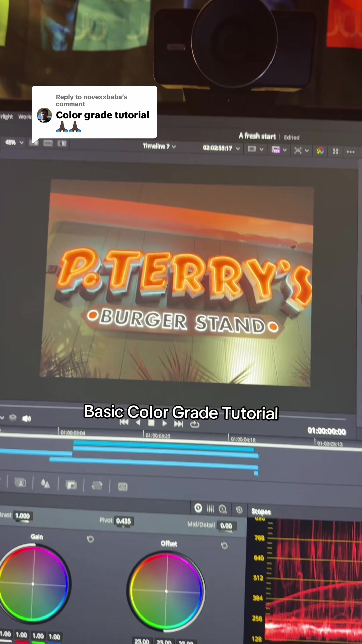362x644 pixels.
Task: Click the Gain blue channel value 1.00
Action: [54, 636]
